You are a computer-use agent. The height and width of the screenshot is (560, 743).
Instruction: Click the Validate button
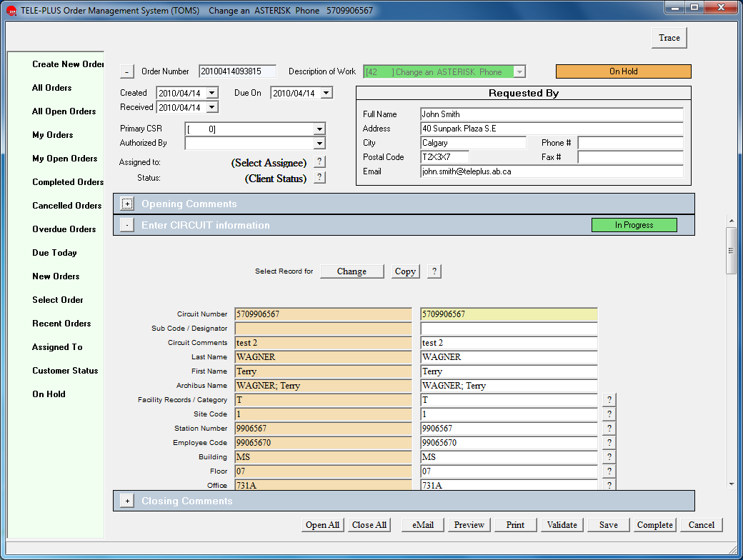click(x=562, y=525)
